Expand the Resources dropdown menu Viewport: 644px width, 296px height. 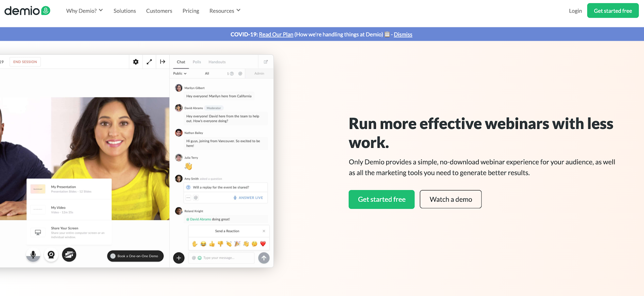click(225, 11)
